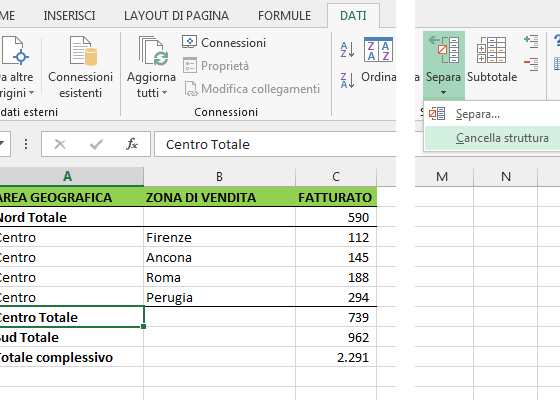The width and height of the screenshot is (560, 400).
Task: Choose Cancella struttura from the menu
Action: 502,138
